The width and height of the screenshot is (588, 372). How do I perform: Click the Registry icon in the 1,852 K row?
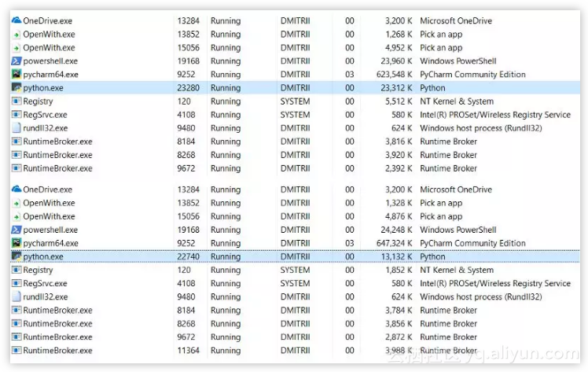17,270
